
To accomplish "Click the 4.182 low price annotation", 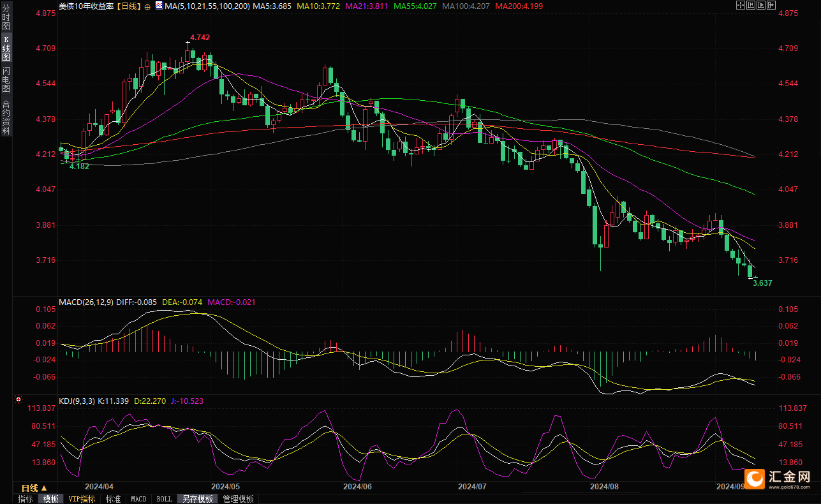I will coord(79,166).
